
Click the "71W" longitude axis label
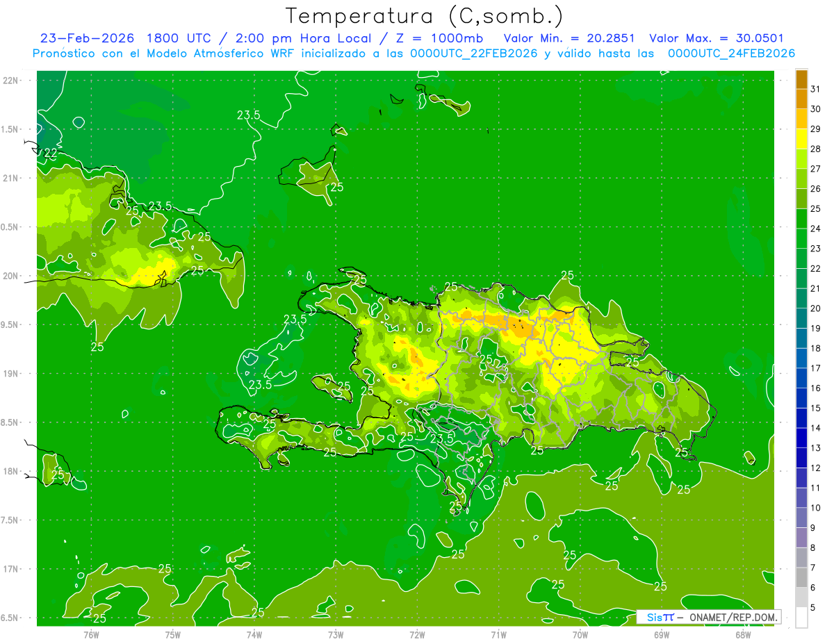click(x=498, y=634)
